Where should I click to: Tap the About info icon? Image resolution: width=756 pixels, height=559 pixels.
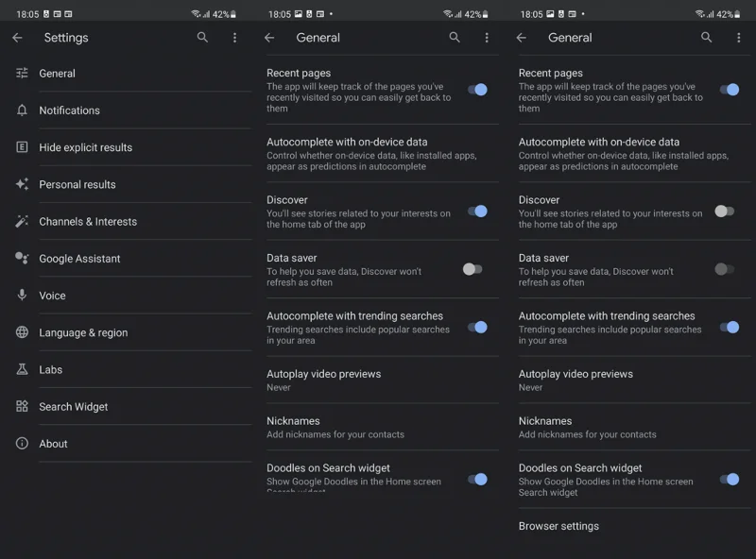(22, 444)
